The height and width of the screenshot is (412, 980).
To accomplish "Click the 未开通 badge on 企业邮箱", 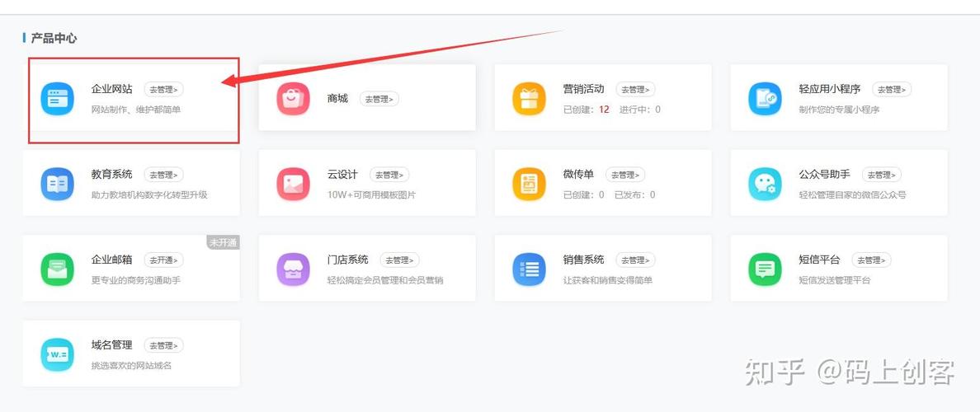I will [x=224, y=243].
